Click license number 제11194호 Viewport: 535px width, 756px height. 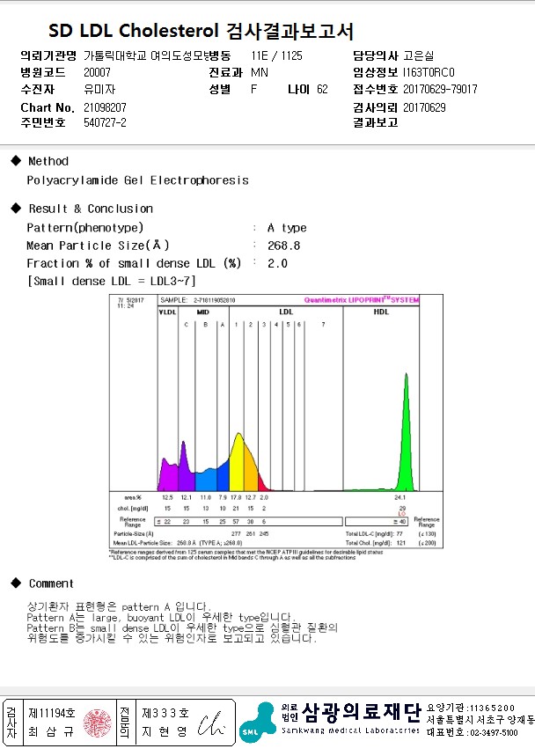(52, 713)
